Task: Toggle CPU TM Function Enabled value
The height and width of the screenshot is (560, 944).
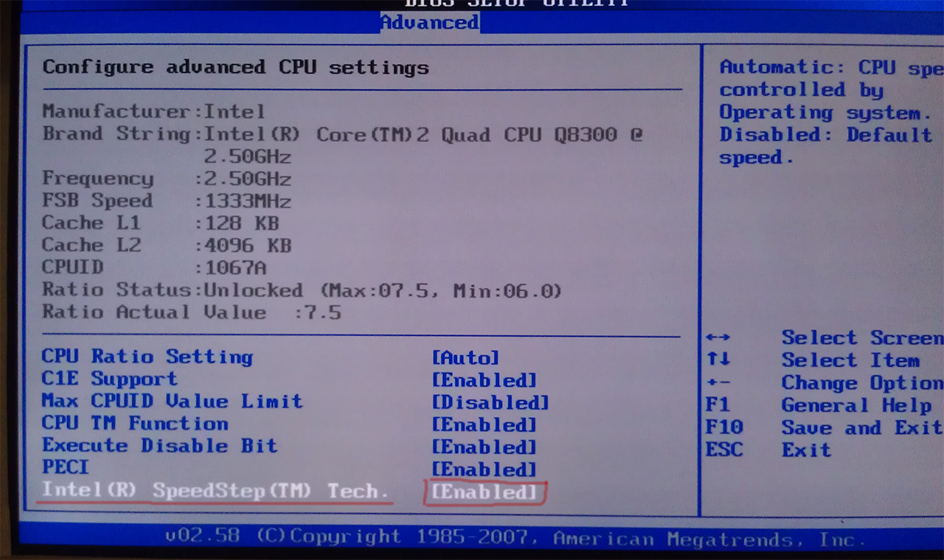Action: click(484, 425)
